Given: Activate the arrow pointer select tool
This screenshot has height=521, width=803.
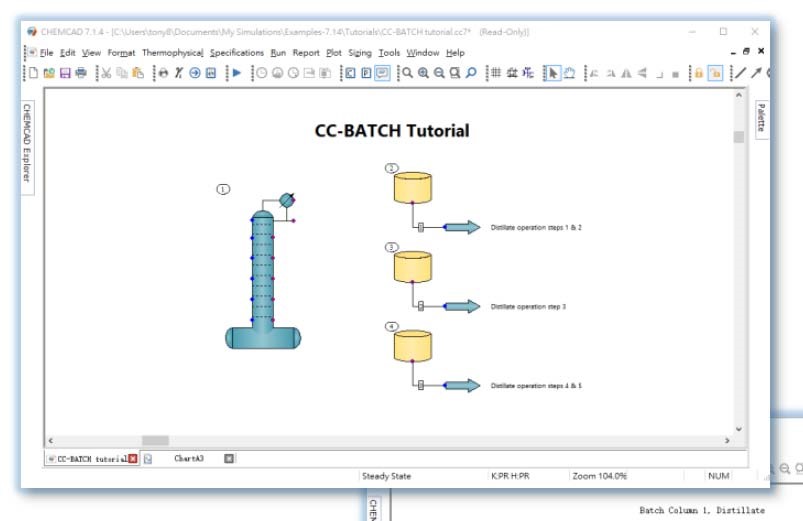Looking at the screenshot, I should (x=552, y=73).
